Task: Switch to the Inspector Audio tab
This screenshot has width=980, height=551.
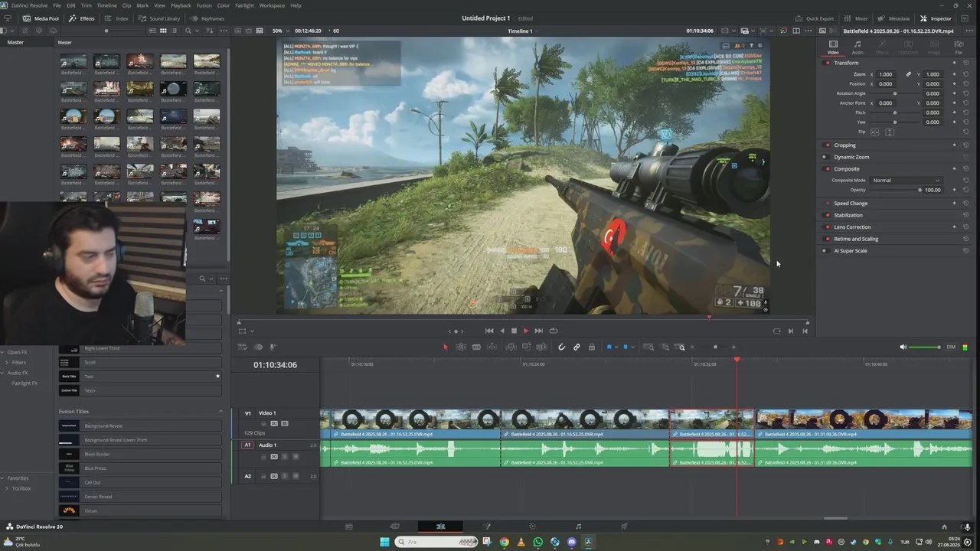Action: point(857,47)
